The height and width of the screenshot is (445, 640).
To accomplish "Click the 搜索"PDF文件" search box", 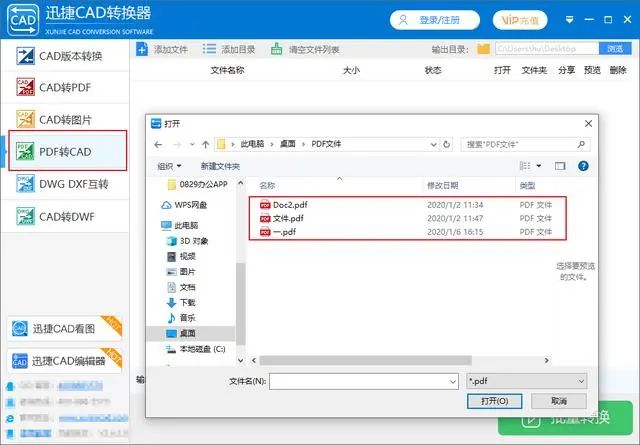I will 525,144.
